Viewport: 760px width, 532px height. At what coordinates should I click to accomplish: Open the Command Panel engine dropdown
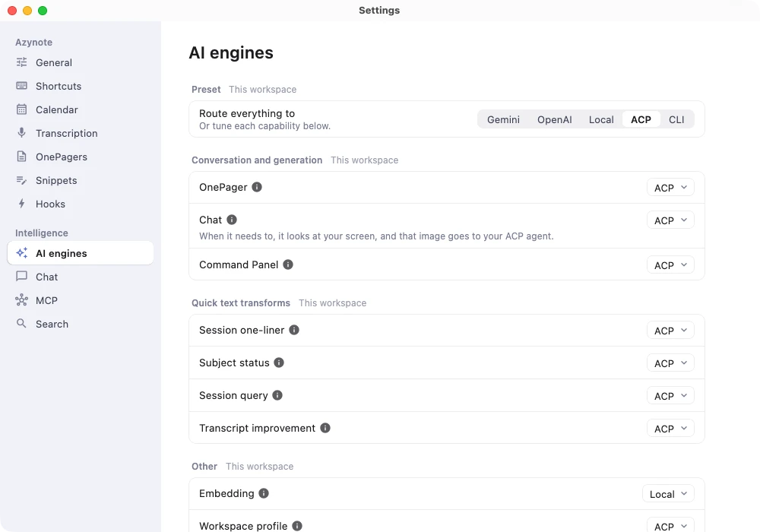pyautogui.click(x=670, y=265)
